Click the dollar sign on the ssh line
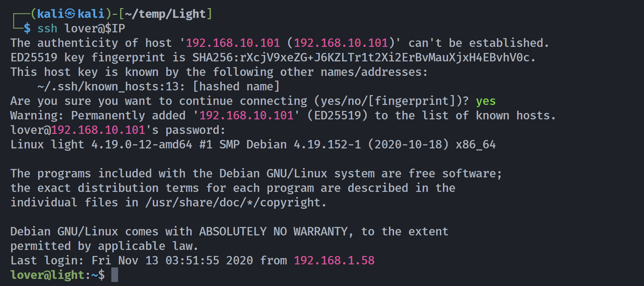644x286 pixels. [x=27, y=28]
